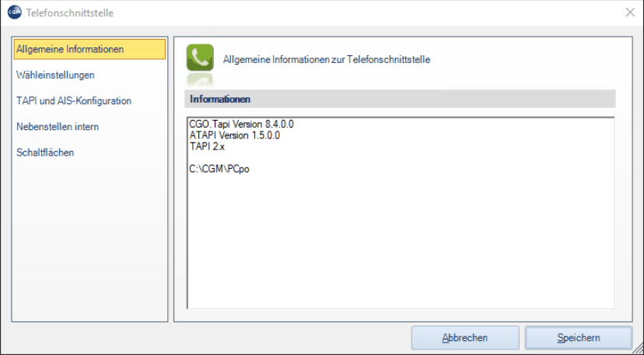The image size is (644, 355).
Task: Click the heading 'Allgemeine Informationen zur Telefonschnittstelle'
Action: [327, 60]
